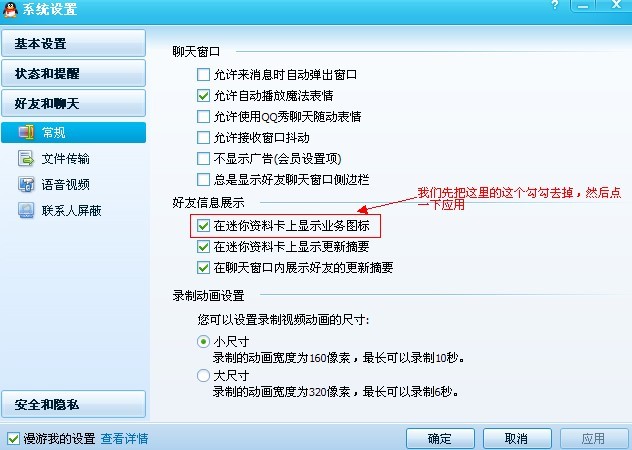
Task: Click the 确定 button
Action: pos(440,438)
